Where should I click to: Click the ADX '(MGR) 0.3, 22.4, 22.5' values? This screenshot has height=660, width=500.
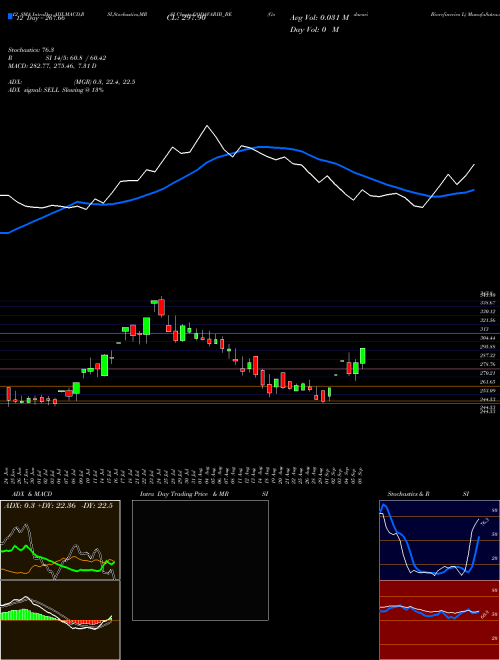(x=104, y=82)
